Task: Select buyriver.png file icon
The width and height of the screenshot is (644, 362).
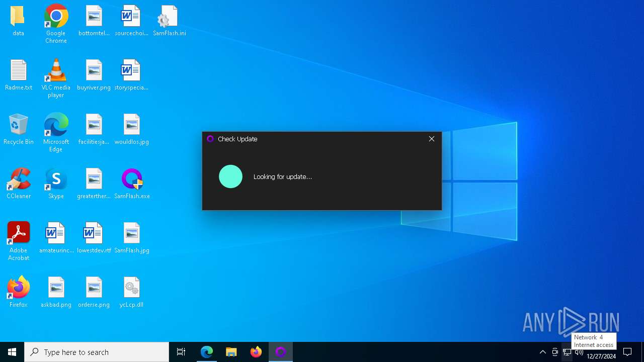Action: pyautogui.click(x=94, y=75)
